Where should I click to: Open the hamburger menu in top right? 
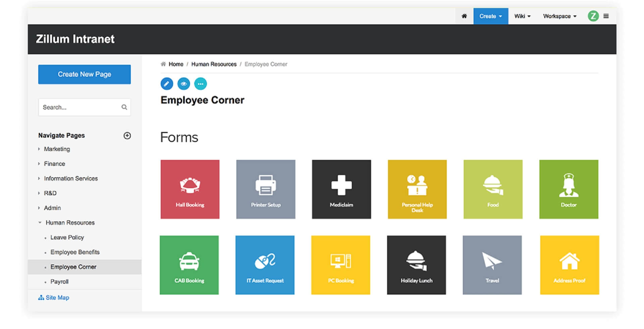(606, 16)
